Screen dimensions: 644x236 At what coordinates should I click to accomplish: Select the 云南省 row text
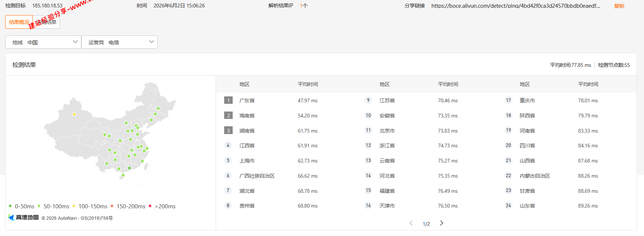tap(387, 161)
